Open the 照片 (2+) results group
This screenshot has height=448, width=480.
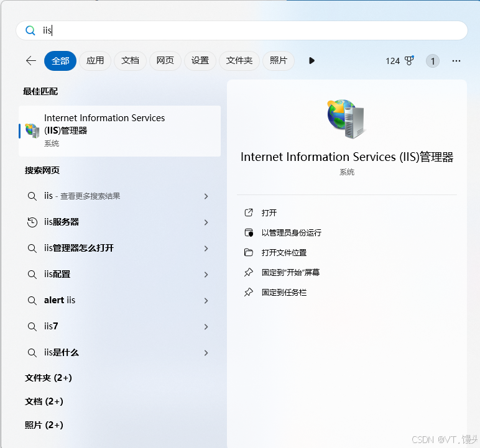pyautogui.click(x=44, y=425)
